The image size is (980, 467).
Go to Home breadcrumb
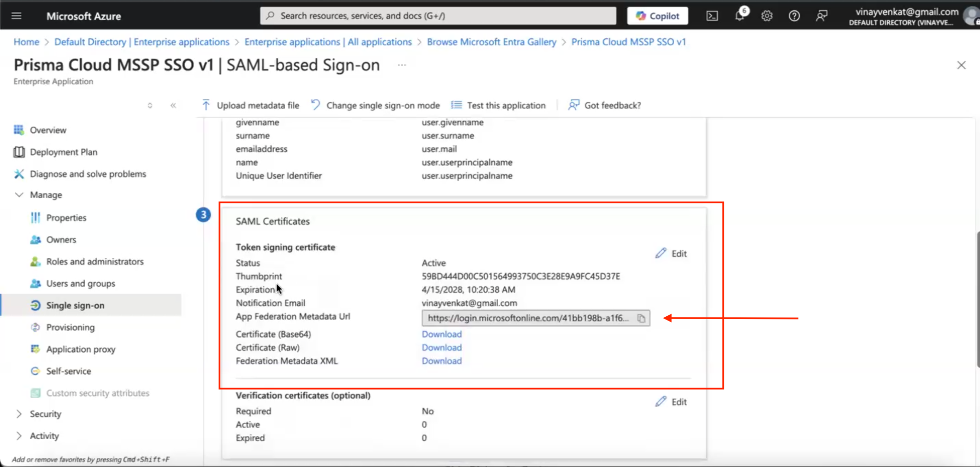click(26, 42)
